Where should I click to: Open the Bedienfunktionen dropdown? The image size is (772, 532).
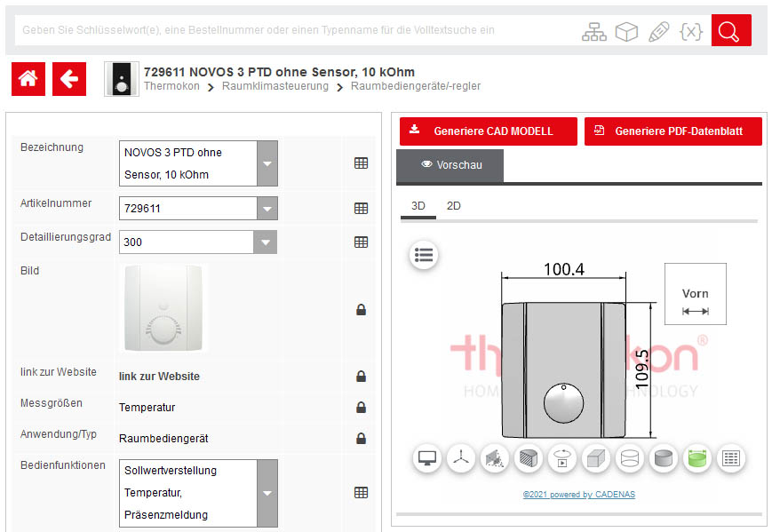(267, 492)
